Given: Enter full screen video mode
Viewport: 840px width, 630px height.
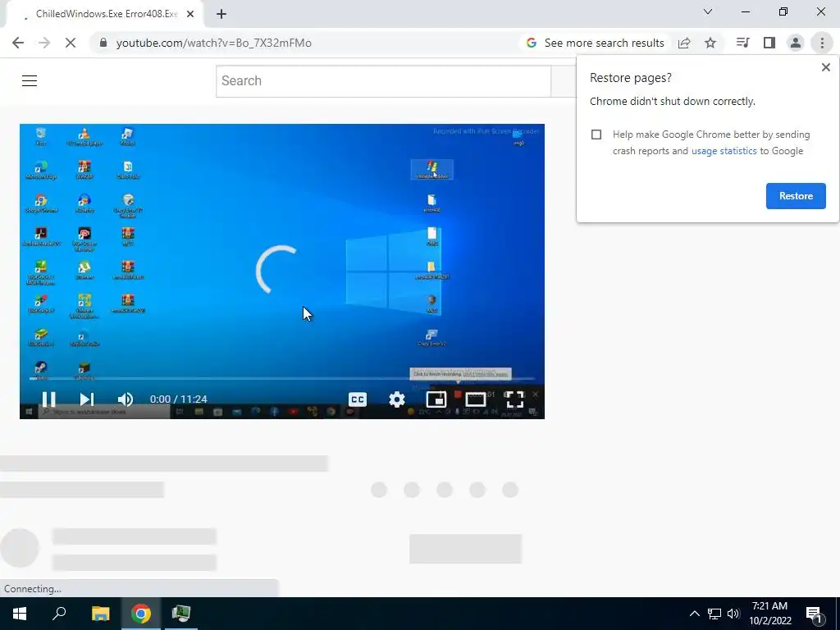Looking at the screenshot, I should (x=515, y=399).
